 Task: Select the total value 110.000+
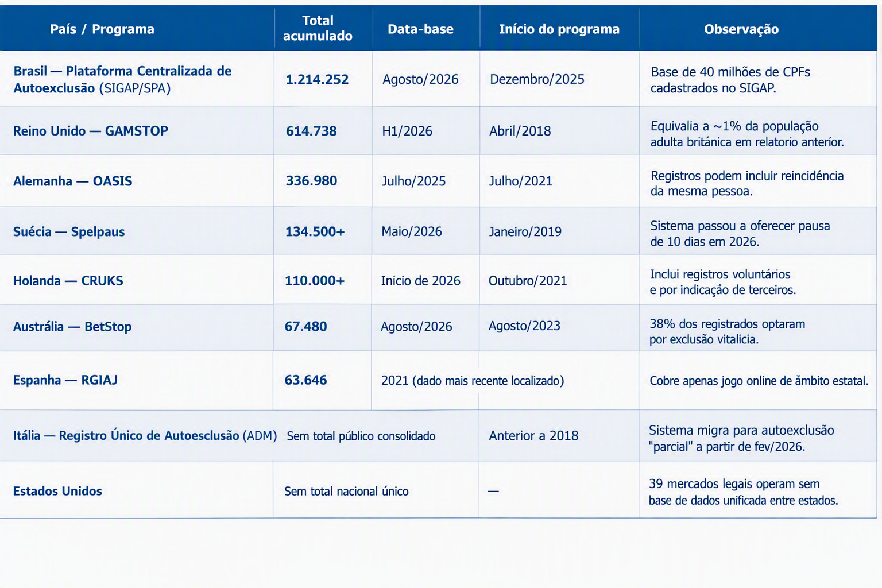(315, 281)
